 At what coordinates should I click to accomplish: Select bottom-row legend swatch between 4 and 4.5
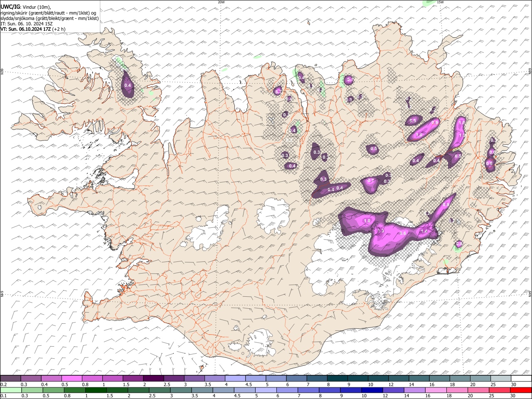click(x=223, y=390)
